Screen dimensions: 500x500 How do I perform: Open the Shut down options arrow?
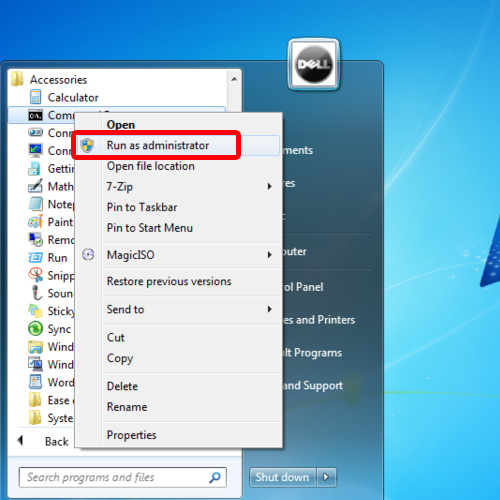pyautogui.click(x=326, y=477)
